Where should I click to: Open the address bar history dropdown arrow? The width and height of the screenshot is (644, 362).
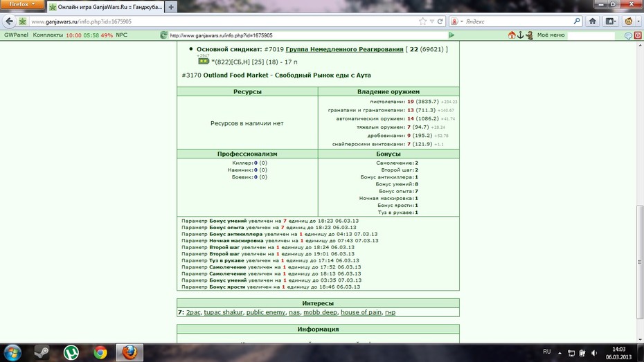click(431, 21)
